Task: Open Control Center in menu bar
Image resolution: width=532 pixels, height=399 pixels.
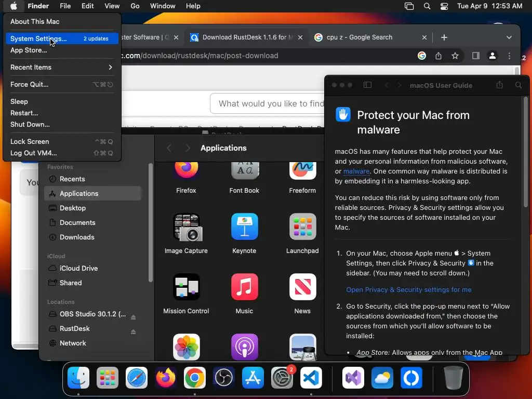Action: tap(444, 6)
